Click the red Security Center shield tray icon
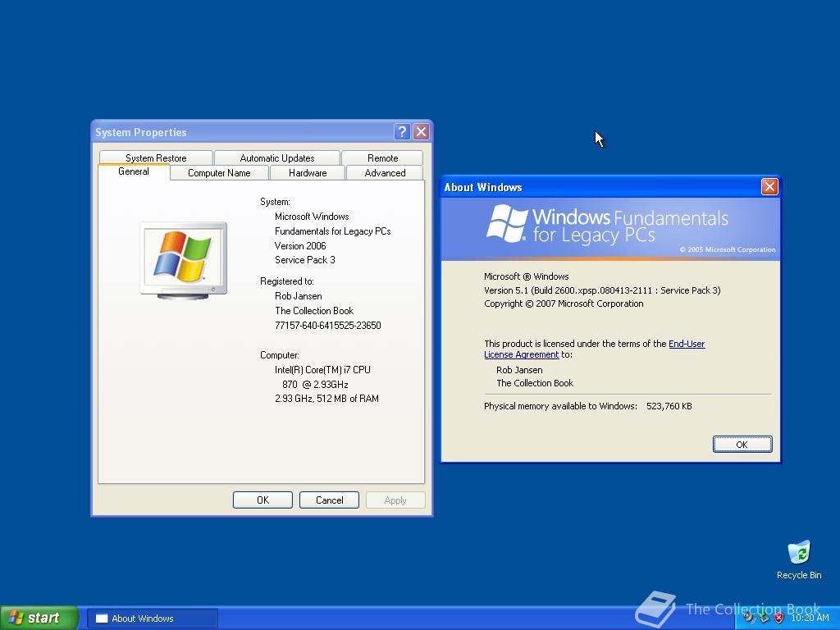 (x=779, y=618)
